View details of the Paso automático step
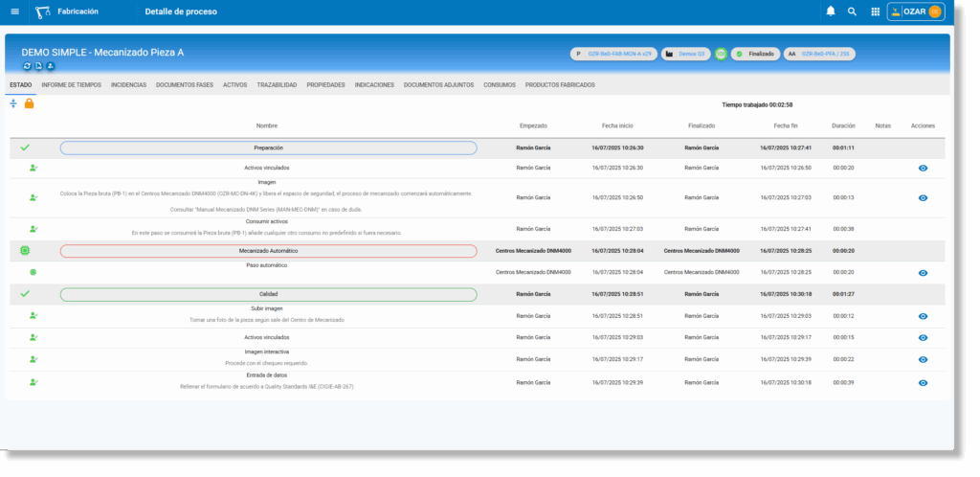The image size is (980, 477). point(923,272)
